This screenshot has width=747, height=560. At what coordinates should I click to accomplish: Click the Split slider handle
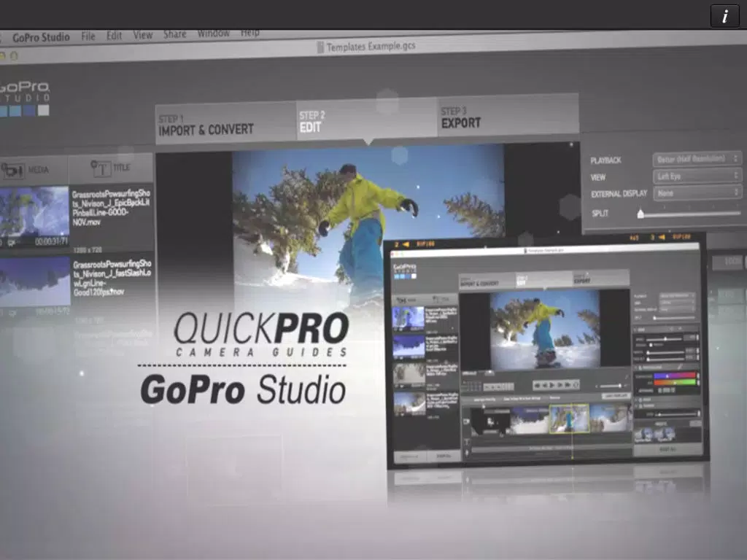640,214
